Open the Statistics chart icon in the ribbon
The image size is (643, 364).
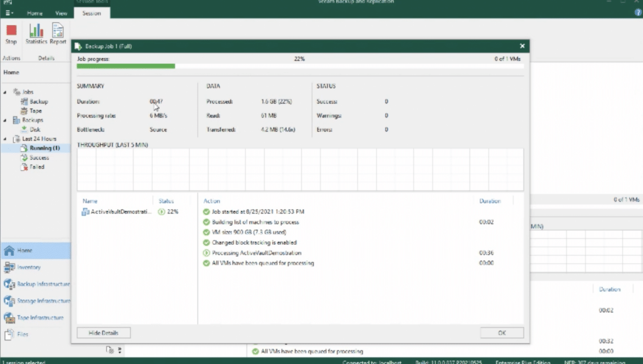pos(36,30)
